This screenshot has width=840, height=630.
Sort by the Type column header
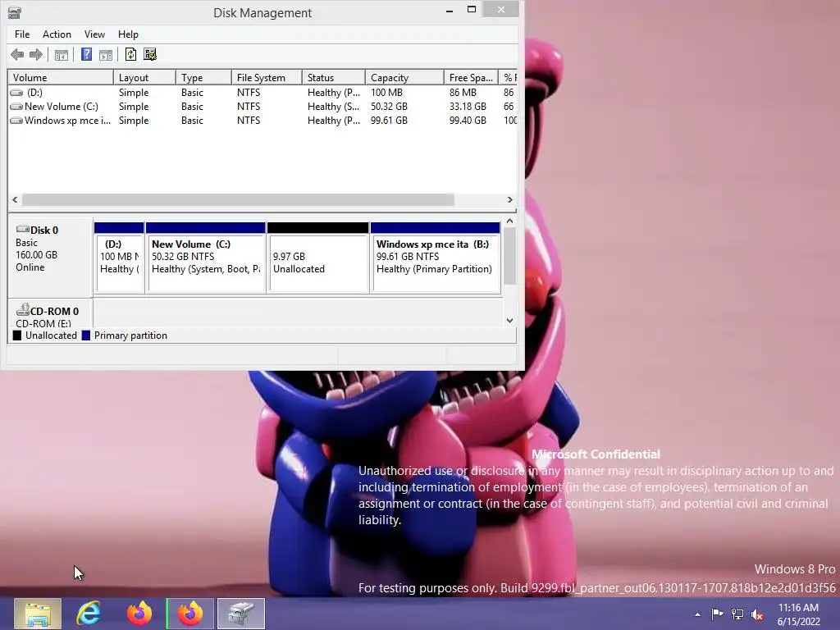(203, 78)
